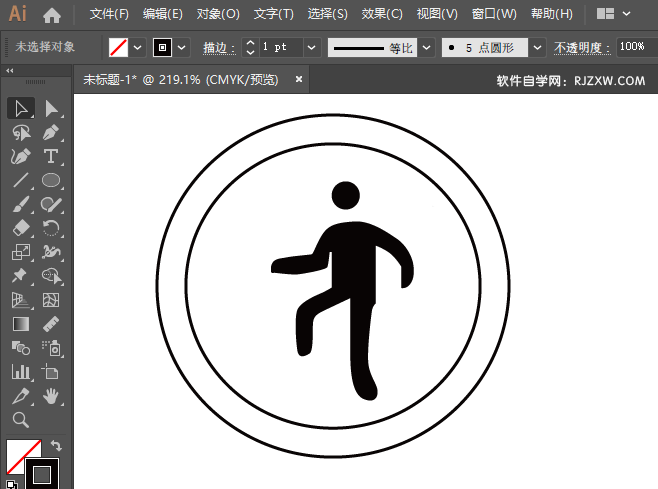Image resolution: width=658 pixels, height=489 pixels.
Task: Select the Blend tool
Action: pyautogui.click(x=21, y=348)
